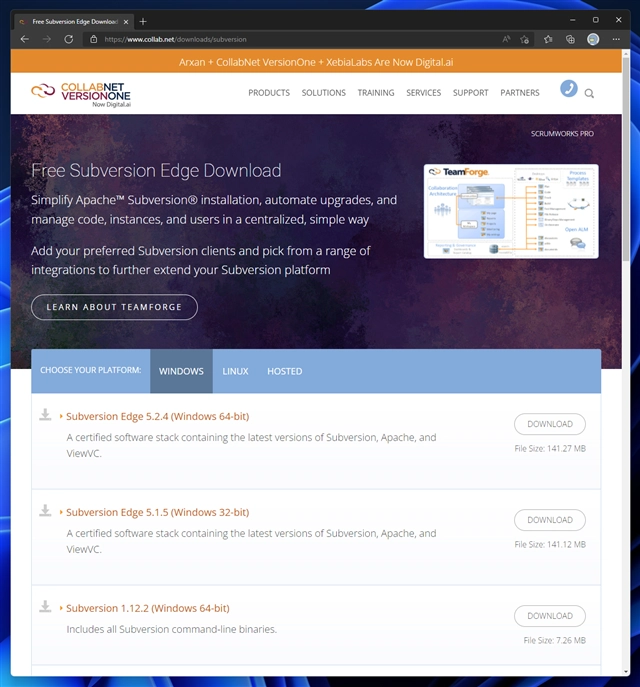Image resolution: width=640 pixels, height=687 pixels.
Task: Open the SERVICES menu
Action: [x=424, y=93]
